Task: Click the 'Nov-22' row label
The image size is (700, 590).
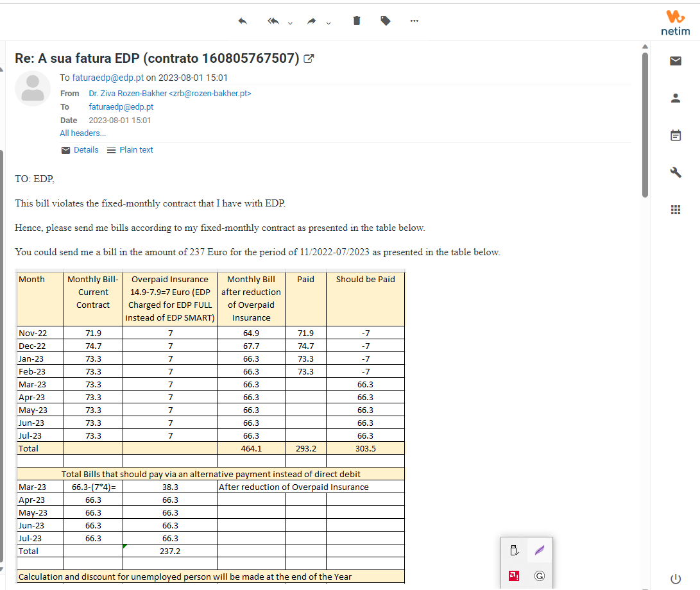Action: [x=33, y=333]
